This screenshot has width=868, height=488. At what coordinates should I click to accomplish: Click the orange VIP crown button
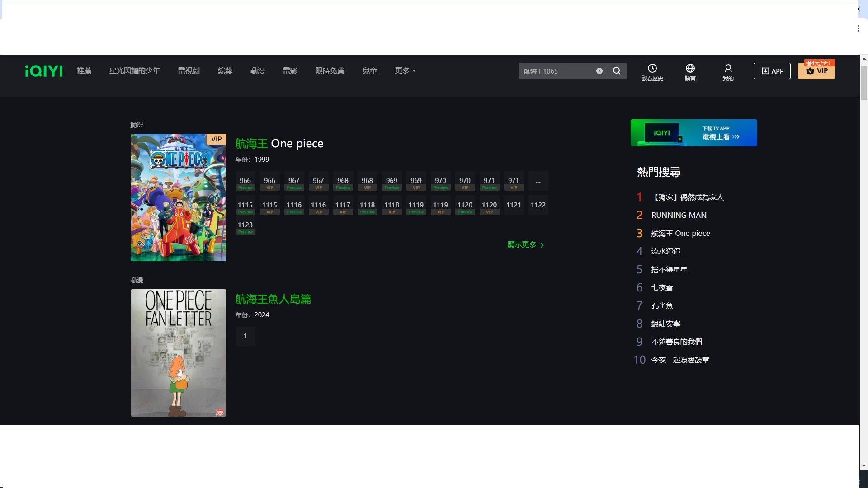click(x=816, y=71)
